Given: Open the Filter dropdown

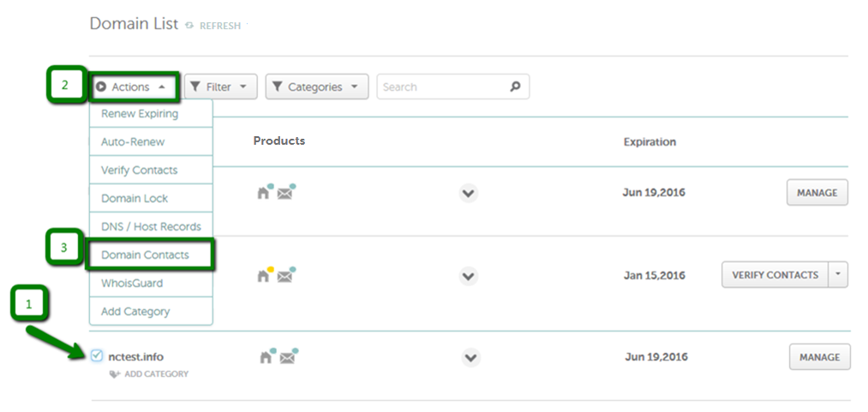Looking at the screenshot, I should [x=221, y=87].
